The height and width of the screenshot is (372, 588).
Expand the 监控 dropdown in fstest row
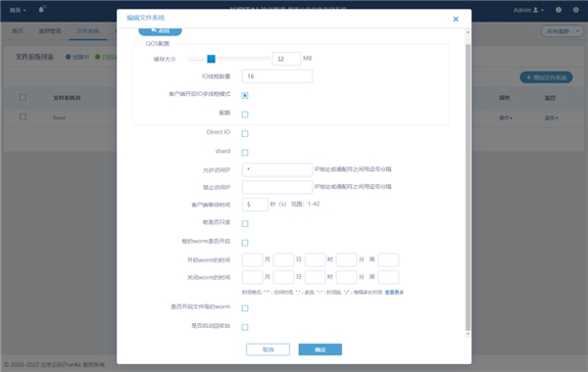(x=551, y=117)
